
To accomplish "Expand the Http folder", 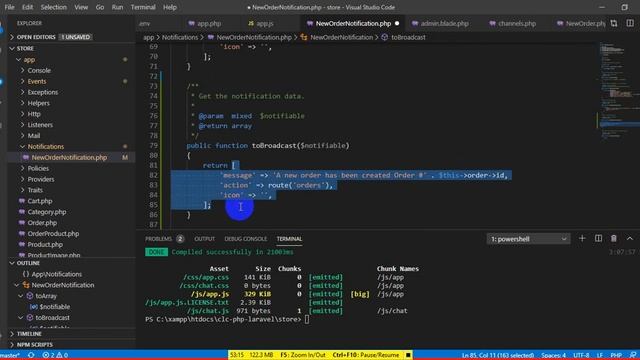I will coord(34,114).
